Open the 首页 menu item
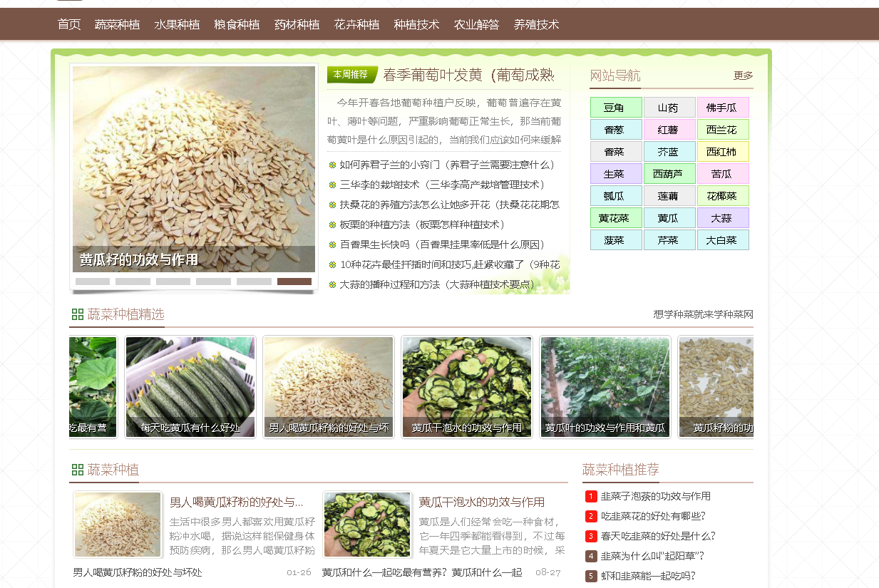The width and height of the screenshot is (879, 588). pyautogui.click(x=68, y=24)
